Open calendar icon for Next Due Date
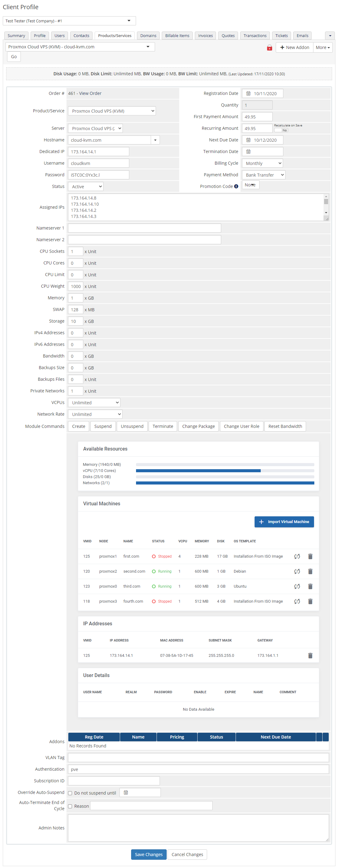The width and height of the screenshot is (337, 868). pos(248,140)
